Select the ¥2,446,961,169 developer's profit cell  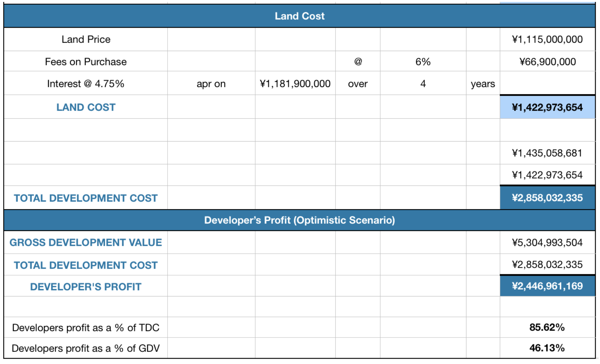pyautogui.click(x=547, y=286)
